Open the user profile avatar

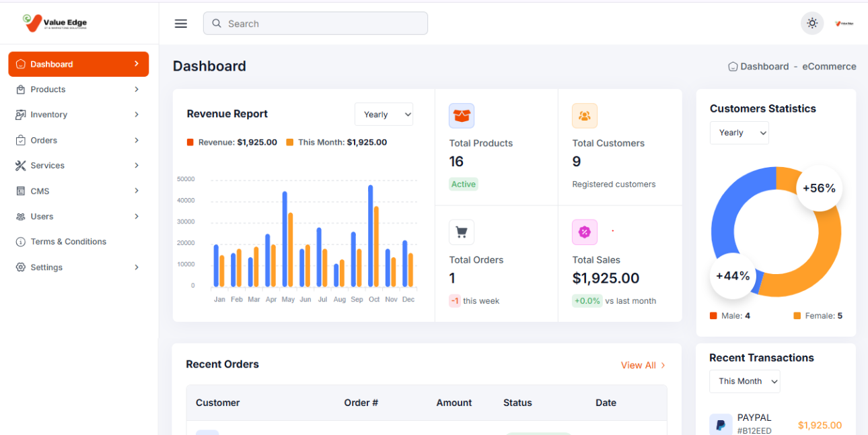click(x=844, y=24)
